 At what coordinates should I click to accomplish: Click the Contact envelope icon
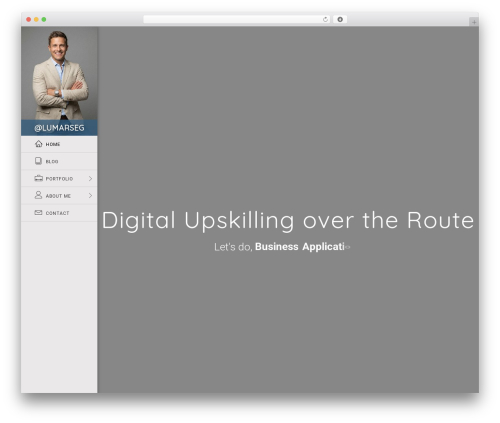[38, 212]
